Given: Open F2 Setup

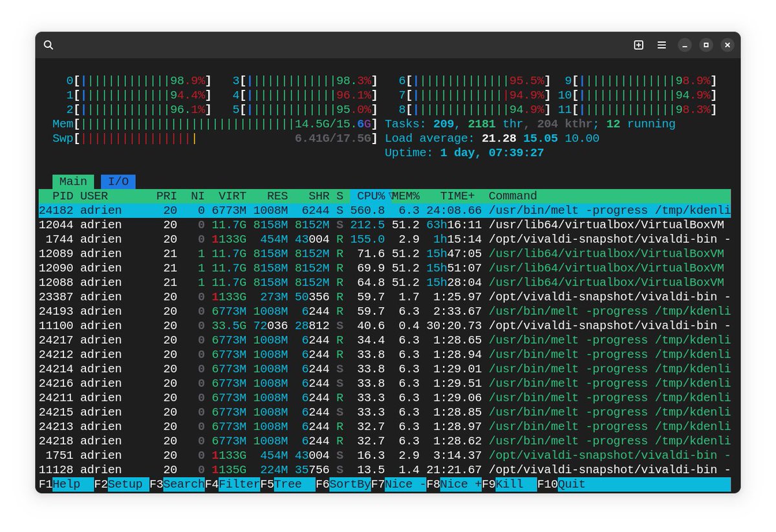Looking at the screenshot, I should pyautogui.click(x=122, y=484).
